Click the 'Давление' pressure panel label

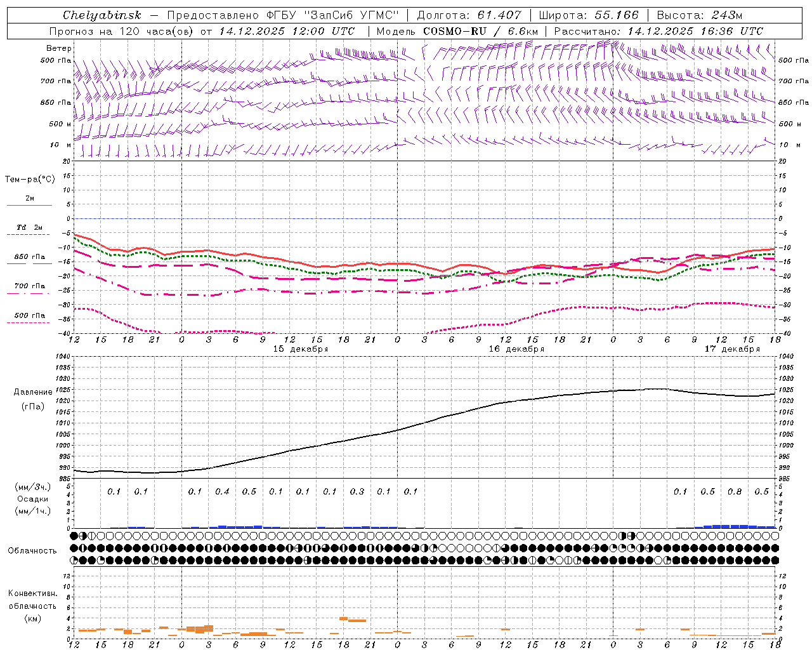tap(33, 392)
